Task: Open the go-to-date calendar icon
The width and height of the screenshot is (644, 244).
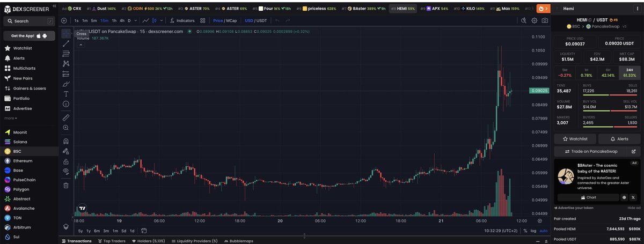Action: pyautogui.click(x=144, y=231)
